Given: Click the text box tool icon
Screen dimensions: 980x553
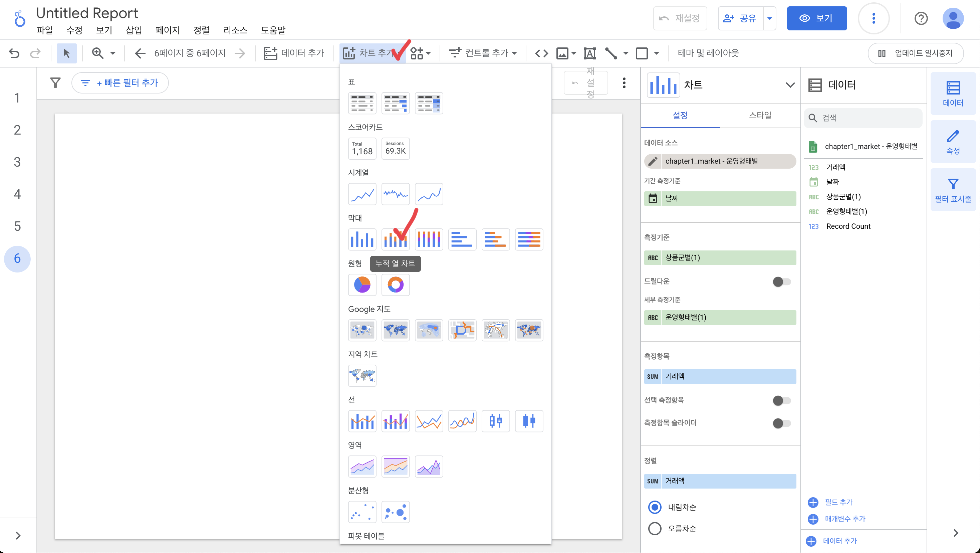Looking at the screenshot, I should point(589,53).
